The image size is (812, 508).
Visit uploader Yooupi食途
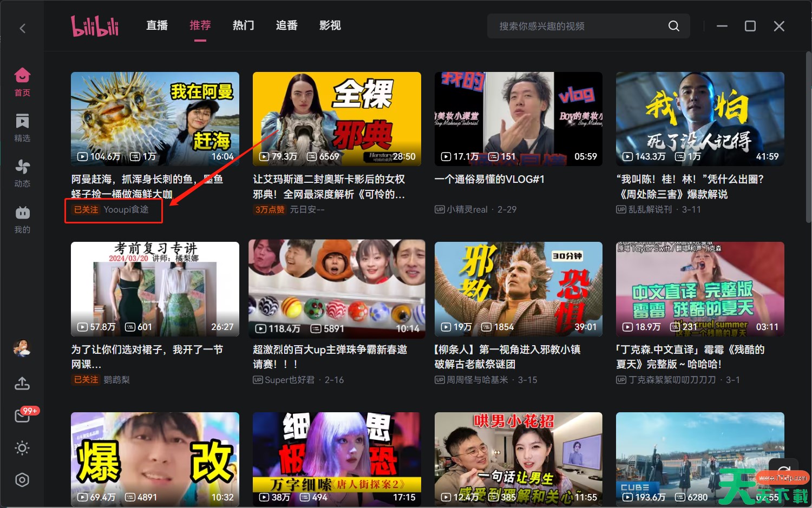point(126,209)
